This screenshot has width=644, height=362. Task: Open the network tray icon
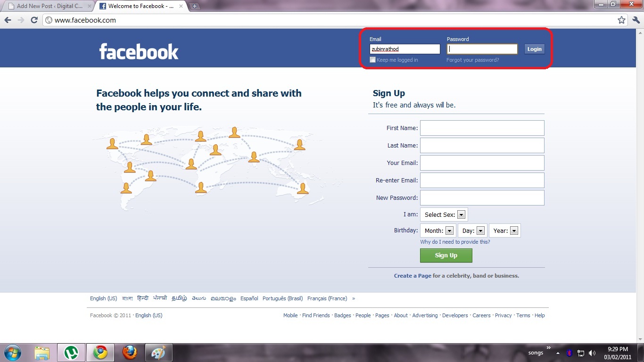coord(581,353)
